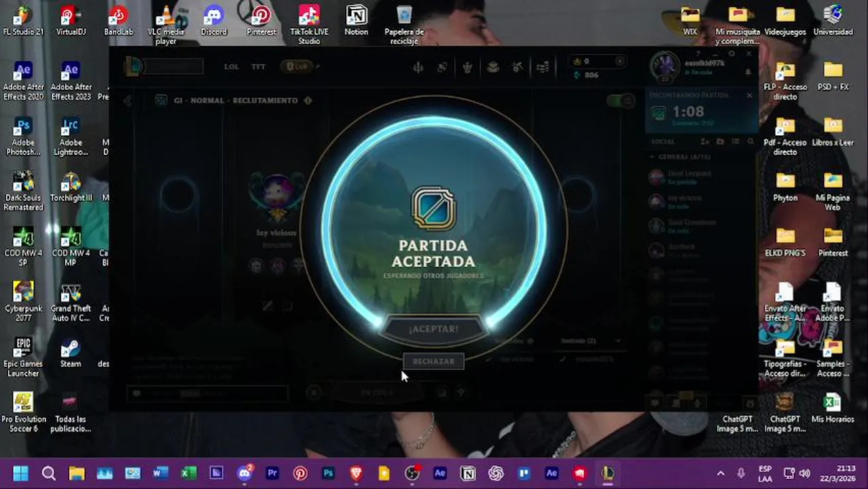Open ELKD PNG'S folder
The width and height of the screenshot is (868, 489).
(785, 242)
